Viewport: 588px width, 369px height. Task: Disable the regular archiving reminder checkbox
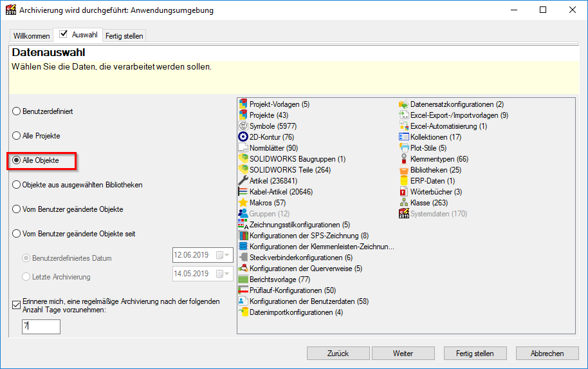(17, 305)
